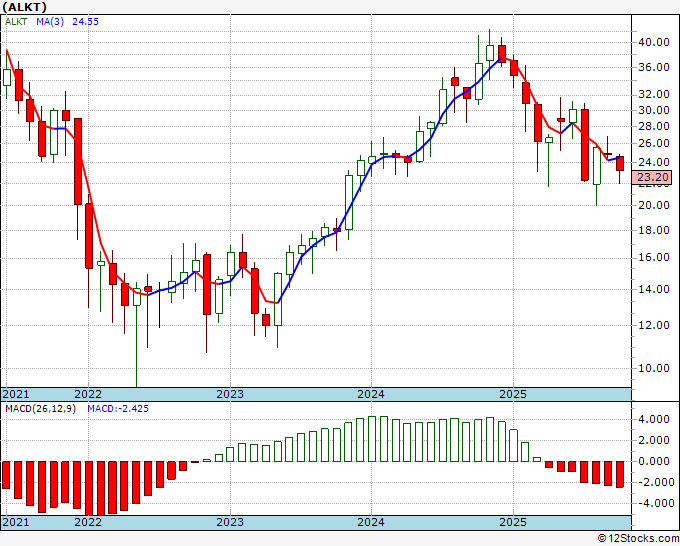
Task: Click the 36.00 price axis label
Action: (654, 67)
